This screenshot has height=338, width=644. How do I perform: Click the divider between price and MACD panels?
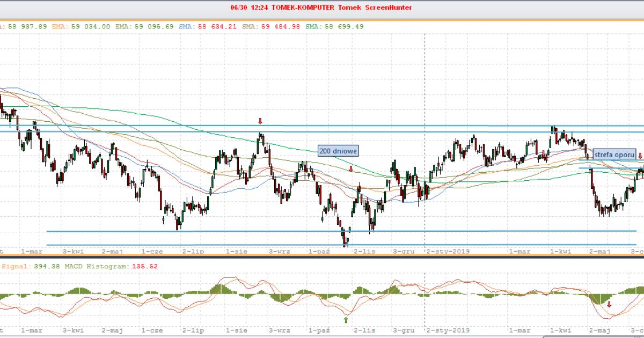(x=322, y=257)
